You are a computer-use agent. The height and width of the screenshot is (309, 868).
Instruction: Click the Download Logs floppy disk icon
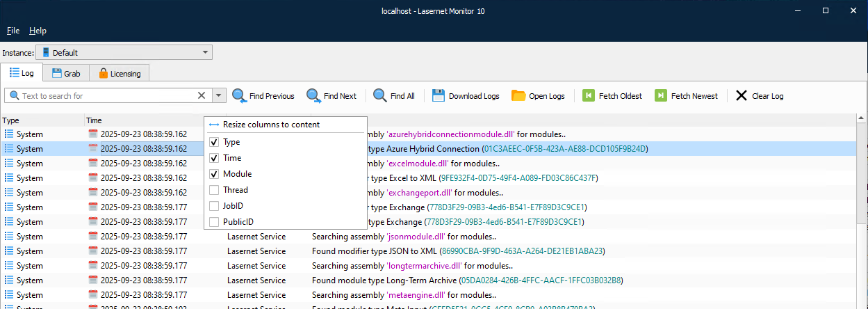(x=439, y=95)
